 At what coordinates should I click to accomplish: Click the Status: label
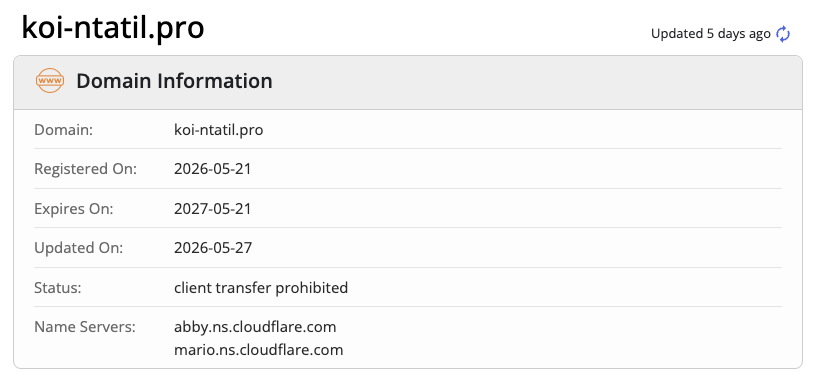coord(58,287)
